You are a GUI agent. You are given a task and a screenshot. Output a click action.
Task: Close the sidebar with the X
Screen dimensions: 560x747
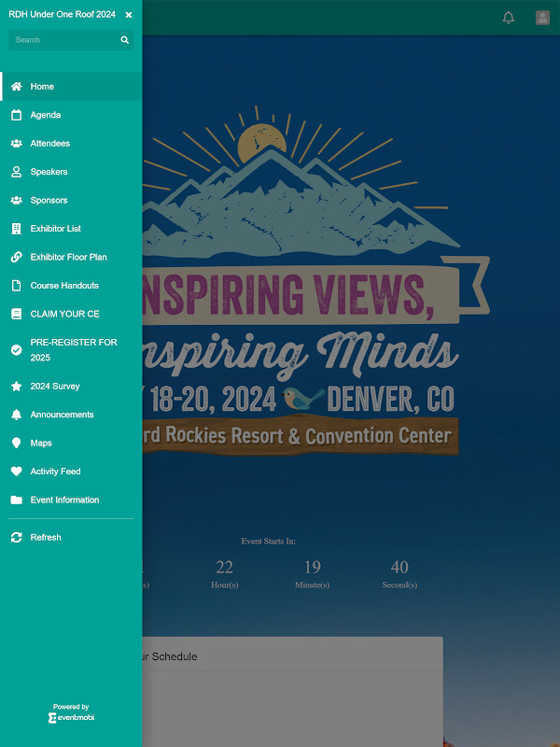point(129,15)
